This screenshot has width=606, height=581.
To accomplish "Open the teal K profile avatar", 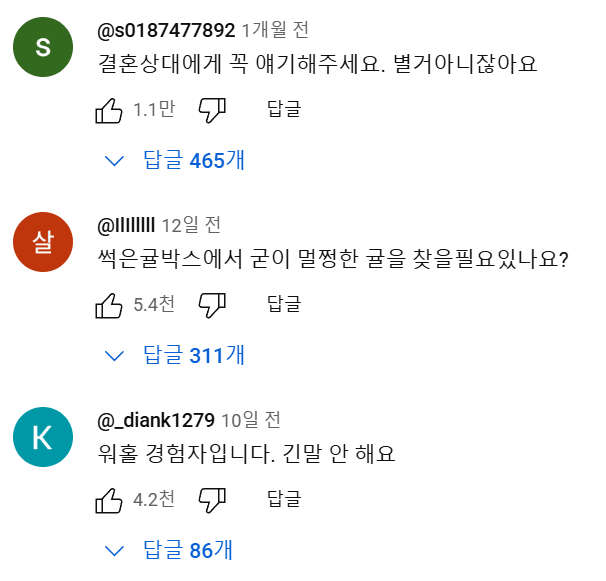I will pos(43,437).
